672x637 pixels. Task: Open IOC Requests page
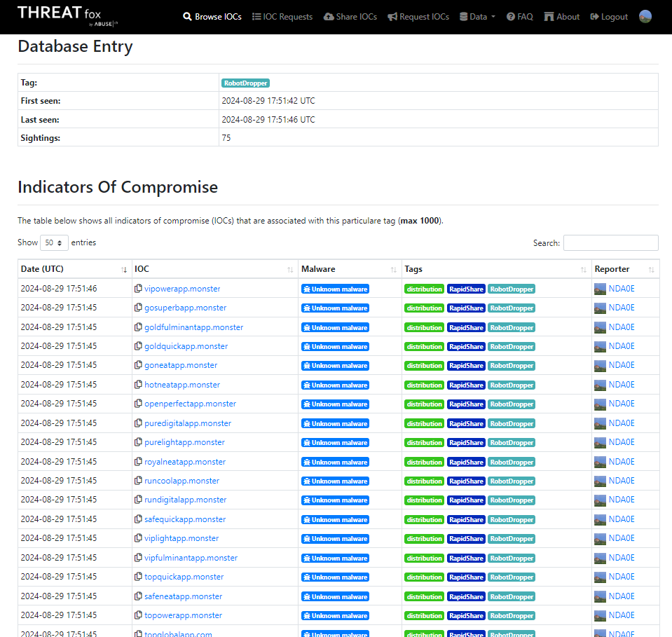pos(282,17)
